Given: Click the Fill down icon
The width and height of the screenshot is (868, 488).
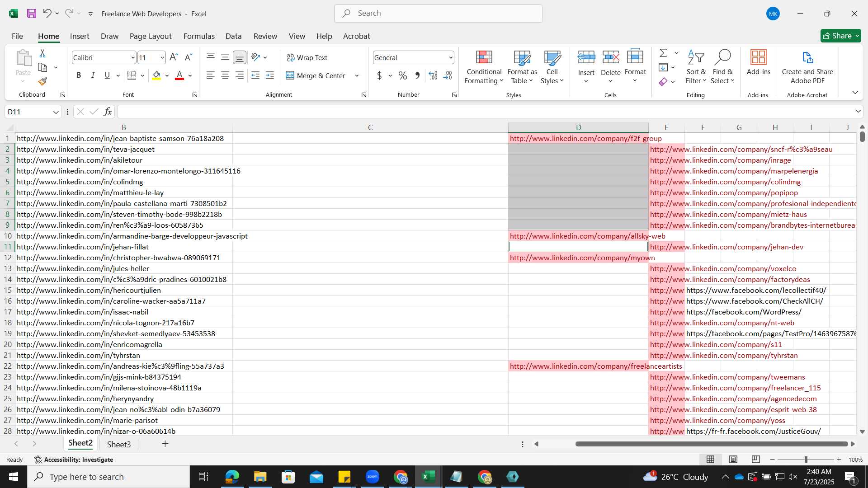Looking at the screenshot, I should 663,67.
